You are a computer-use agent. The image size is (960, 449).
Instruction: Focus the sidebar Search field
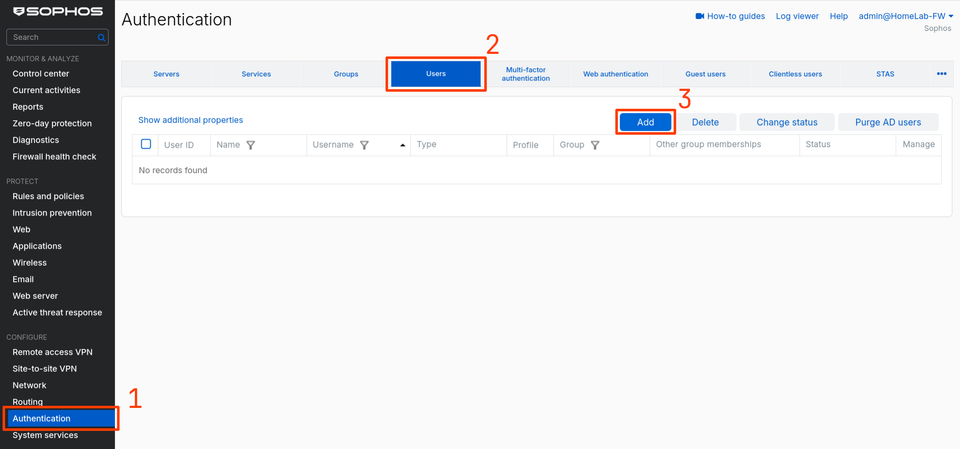(57, 37)
